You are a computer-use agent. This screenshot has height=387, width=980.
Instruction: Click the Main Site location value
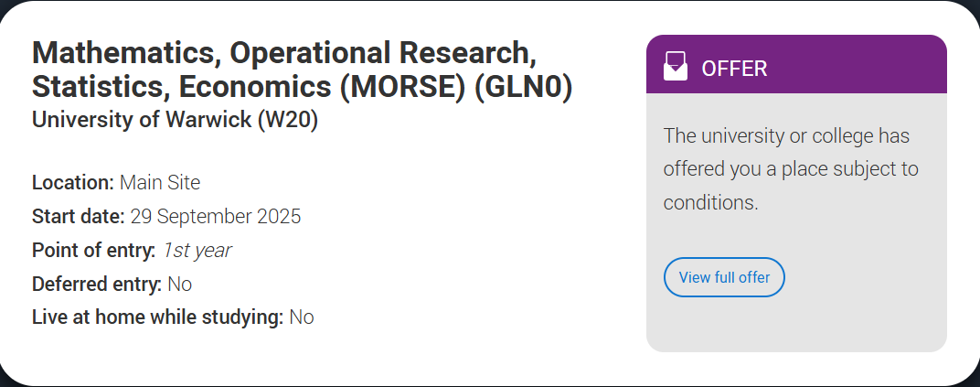point(160,183)
